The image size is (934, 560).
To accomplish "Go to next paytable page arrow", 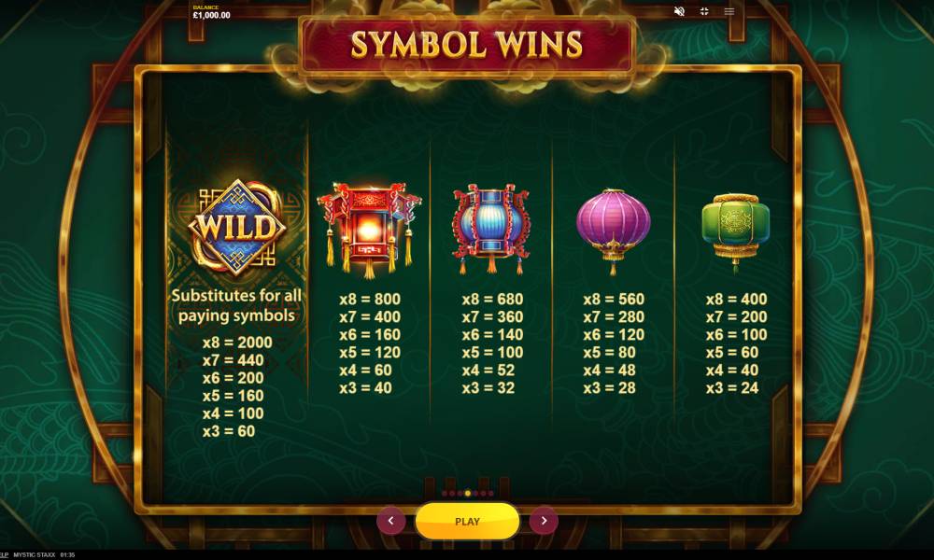I will pyautogui.click(x=544, y=521).
